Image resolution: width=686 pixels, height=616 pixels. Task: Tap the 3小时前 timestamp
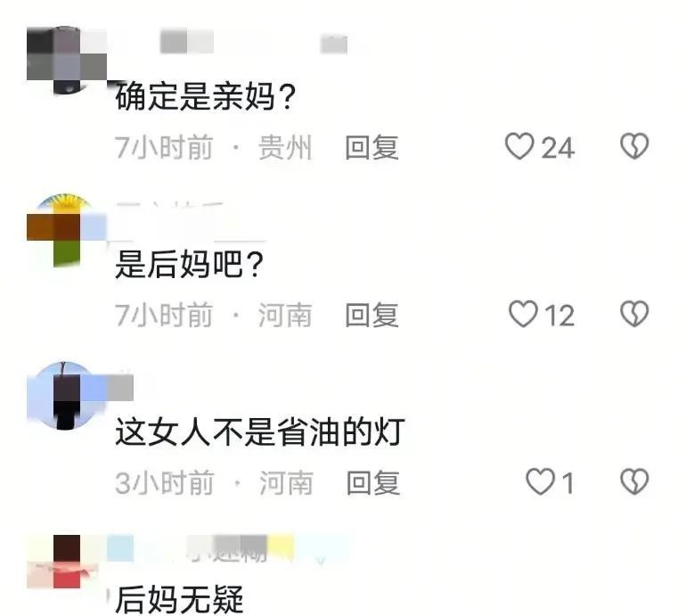click(164, 483)
